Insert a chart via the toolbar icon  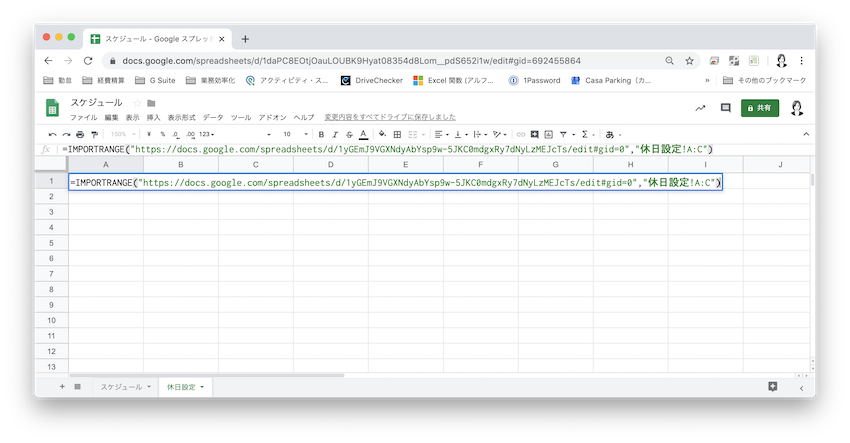pos(548,134)
